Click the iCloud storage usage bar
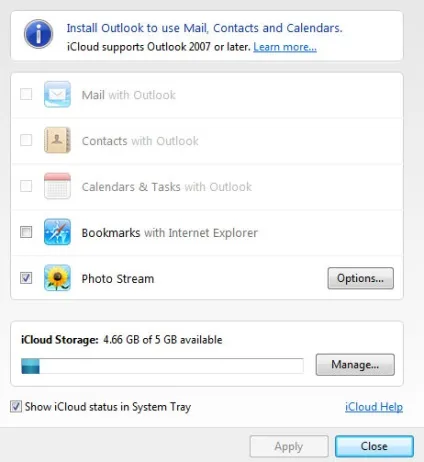Screen dimensions: 424x462 162,366
